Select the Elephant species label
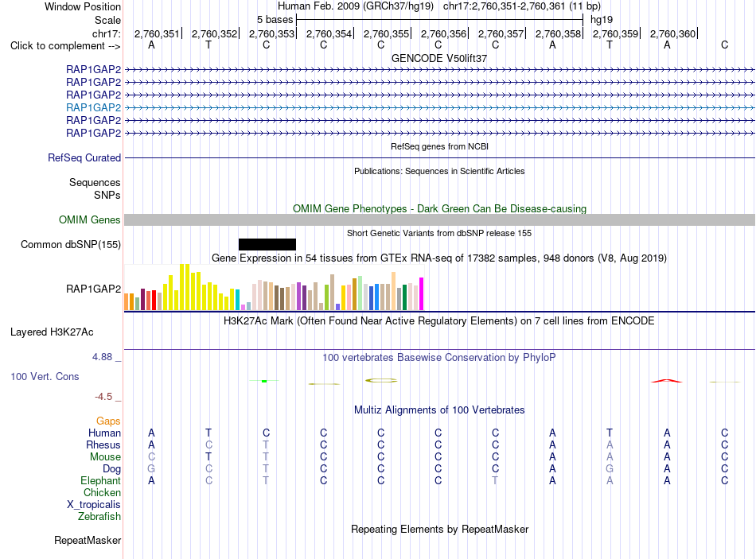 pyautogui.click(x=101, y=480)
